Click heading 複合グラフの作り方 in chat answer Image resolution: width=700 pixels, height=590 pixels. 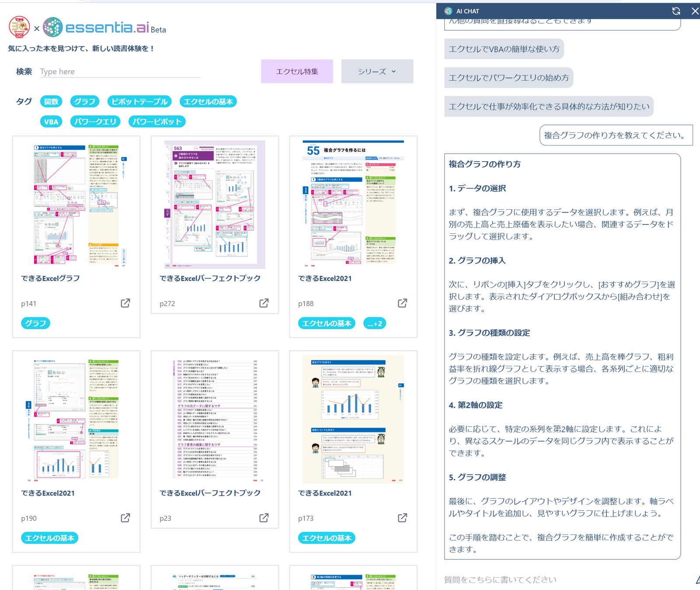tap(485, 164)
